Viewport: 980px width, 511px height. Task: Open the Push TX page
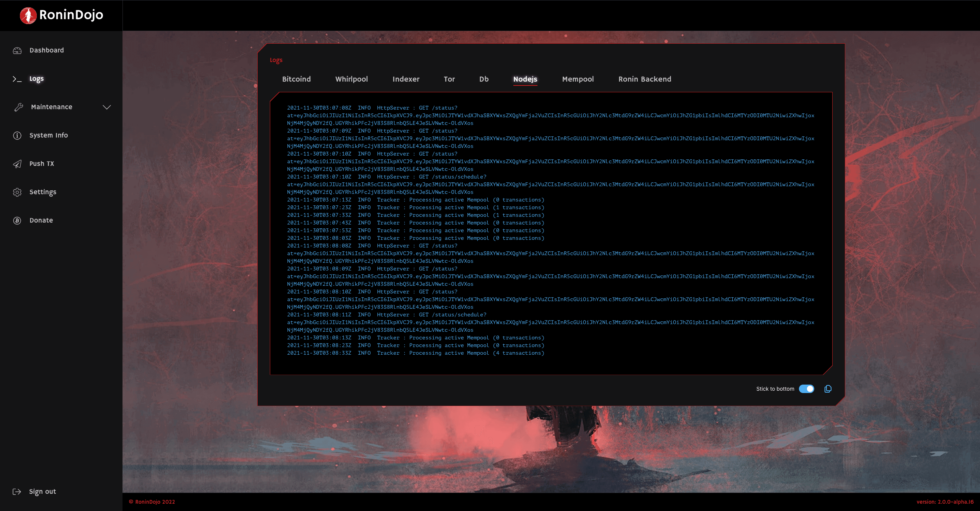pos(42,164)
